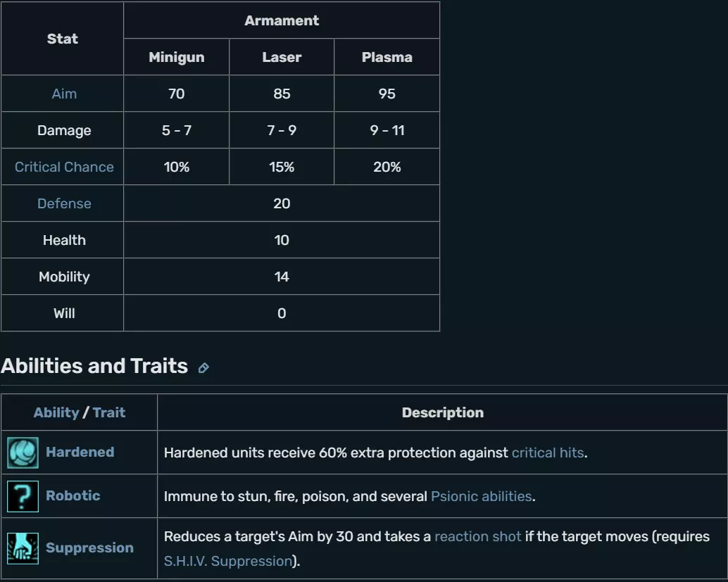This screenshot has width=728, height=582.
Task: Click the edit pencil next to Abilities and Traits
Action: pyautogui.click(x=203, y=368)
